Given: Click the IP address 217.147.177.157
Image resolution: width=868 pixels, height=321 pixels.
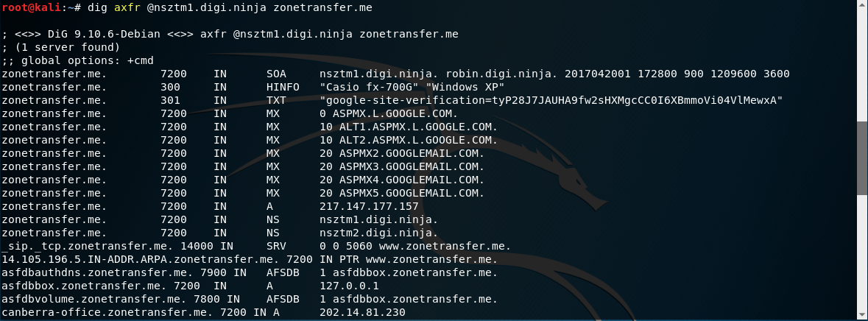Looking at the screenshot, I should (x=370, y=206).
